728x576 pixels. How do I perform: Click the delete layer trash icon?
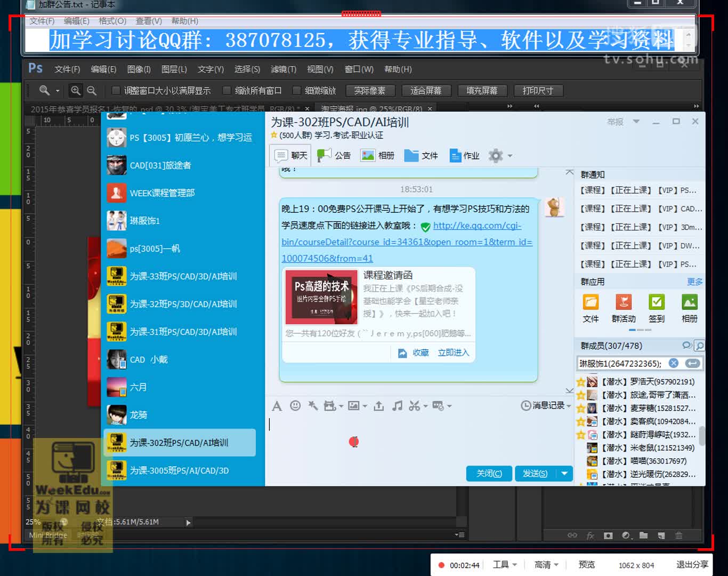coord(679,535)
